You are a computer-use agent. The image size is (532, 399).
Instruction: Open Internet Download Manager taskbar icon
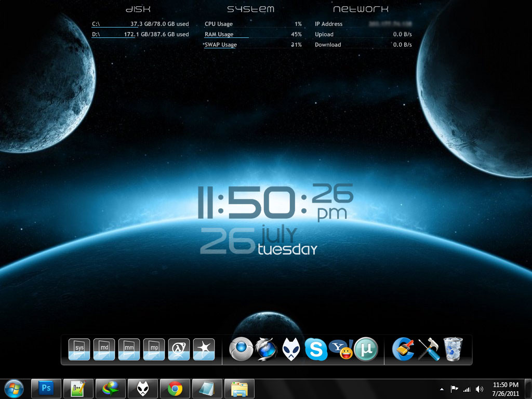tap(111, 389)
